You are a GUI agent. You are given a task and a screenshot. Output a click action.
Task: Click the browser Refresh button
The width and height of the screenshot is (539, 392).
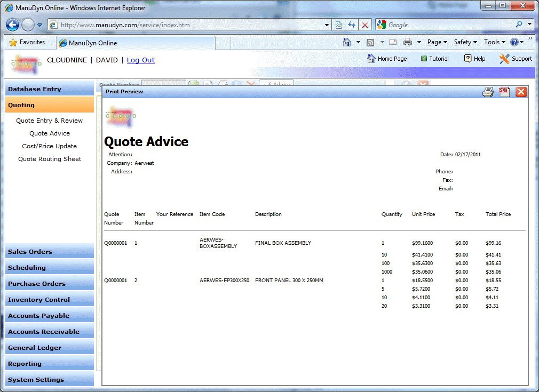click(352, 25)
